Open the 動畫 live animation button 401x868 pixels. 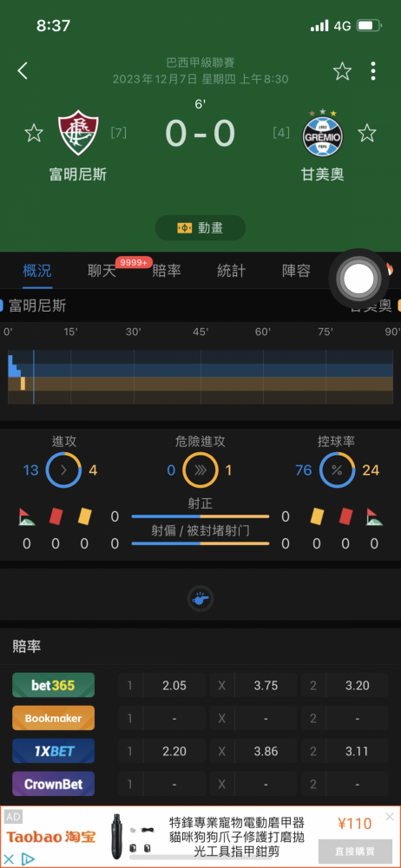(200, 227)
